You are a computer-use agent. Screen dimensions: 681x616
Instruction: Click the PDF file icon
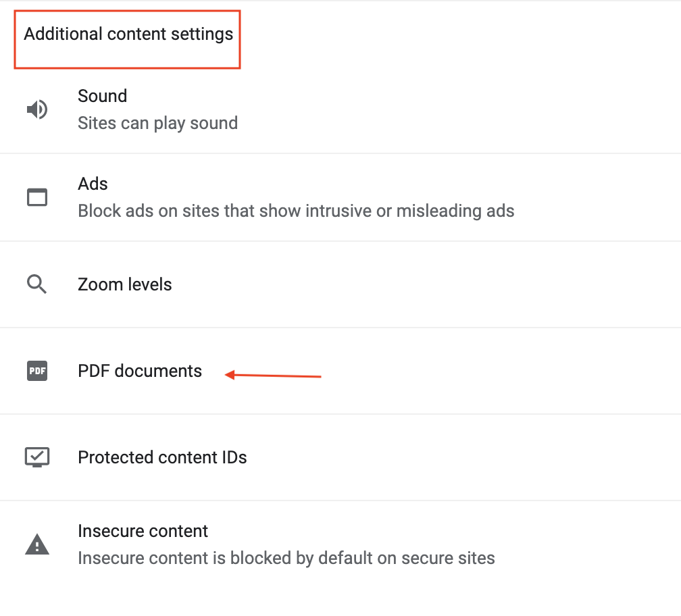(37, 371)
